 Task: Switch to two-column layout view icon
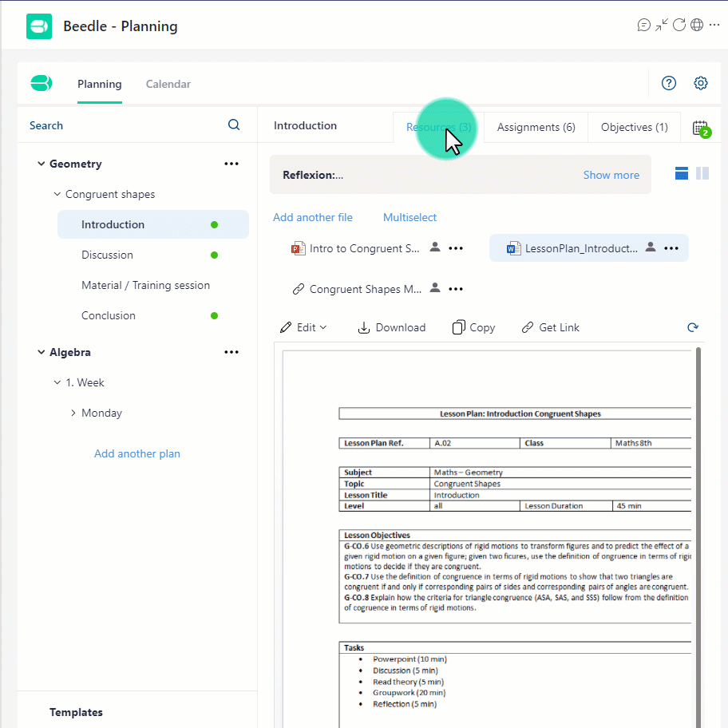click(702, 173)
